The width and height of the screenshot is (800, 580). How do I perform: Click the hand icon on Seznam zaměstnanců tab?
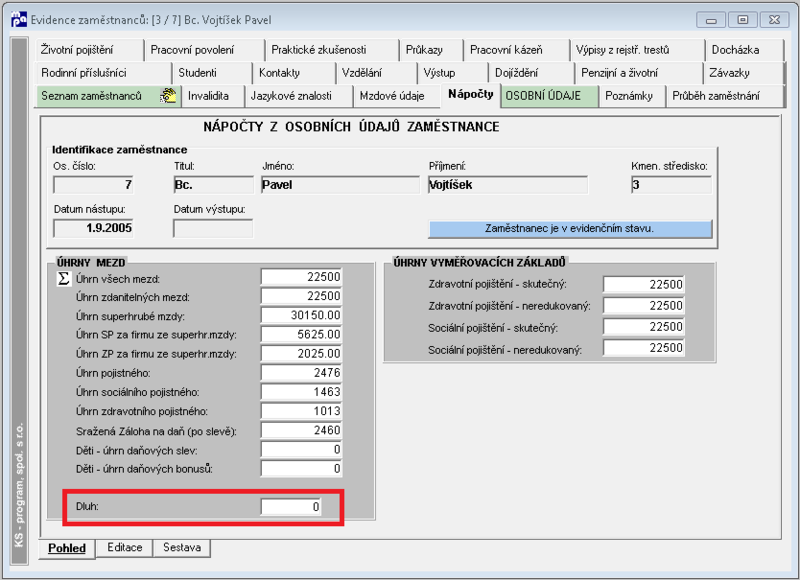point(168,95)
